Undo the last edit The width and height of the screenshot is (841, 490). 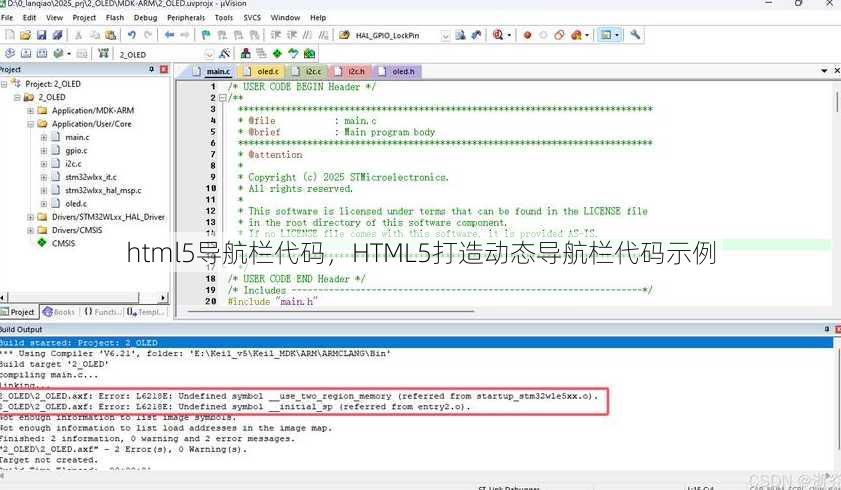pyautogui.click(x=131, y=35)
